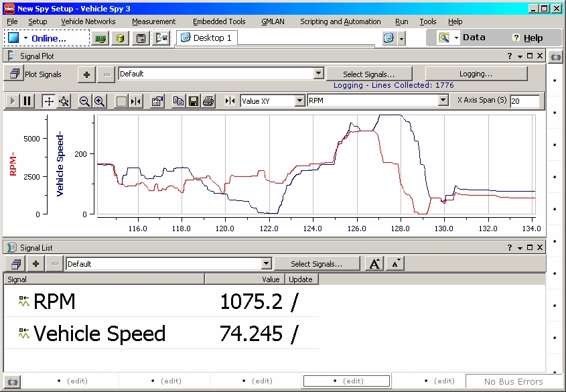This screenshot has width=566, height=392.
Task: Click the zoom in magnifier on plot toolbar
Action: point(99,101)
